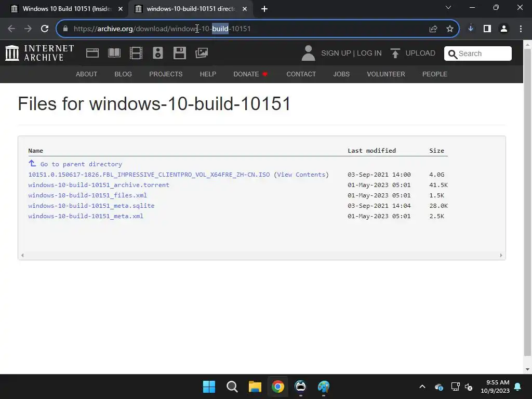
Task: Open the Audio speaker icon
Action: click(158, 53)
